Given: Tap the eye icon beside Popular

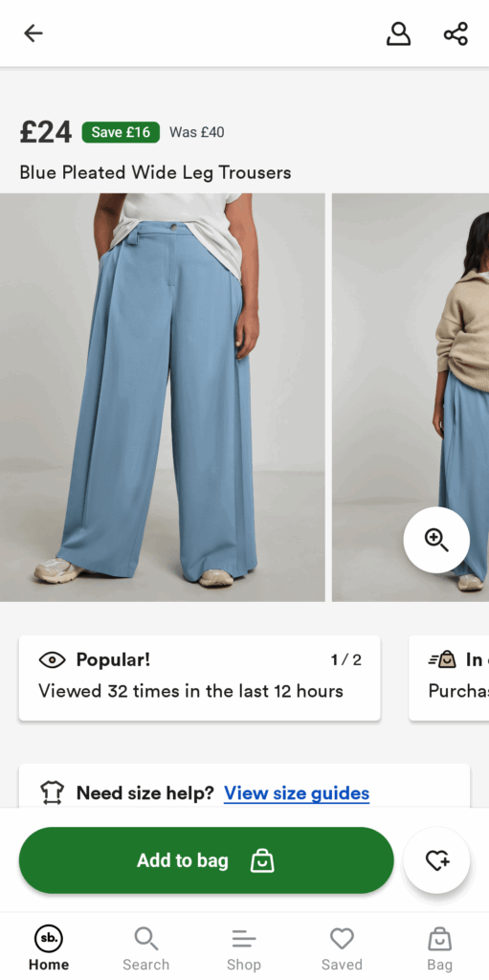Looking at the screenshot, I should point(52,659).
